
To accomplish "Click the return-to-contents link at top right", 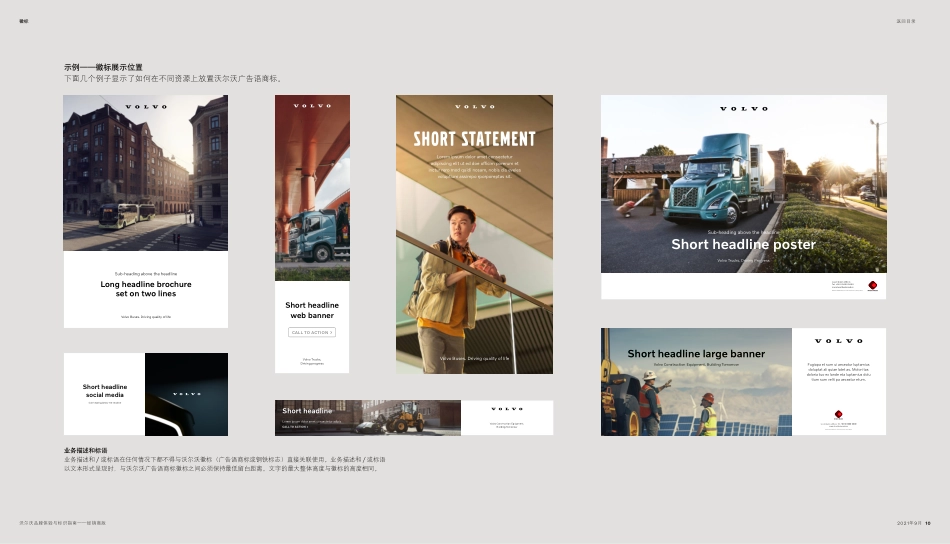I will point(905,20).
